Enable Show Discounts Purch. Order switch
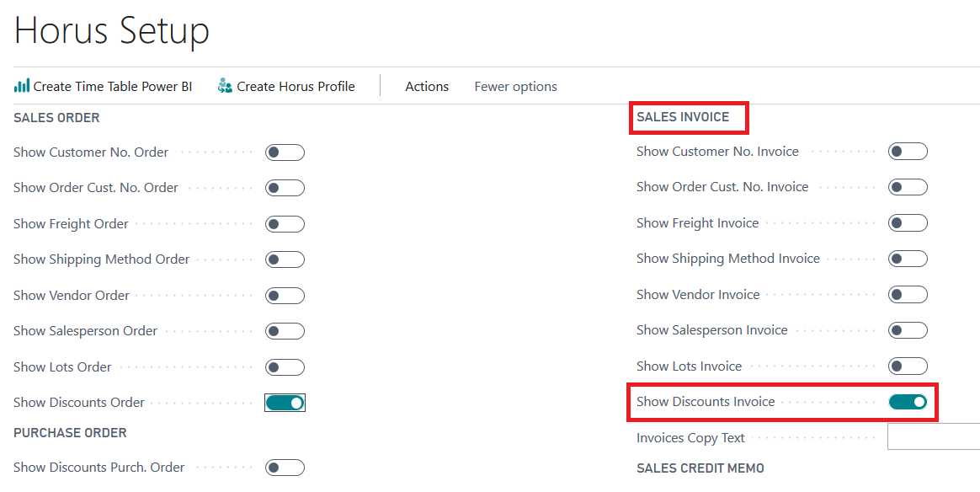The image size is (980, 492). 285,468
